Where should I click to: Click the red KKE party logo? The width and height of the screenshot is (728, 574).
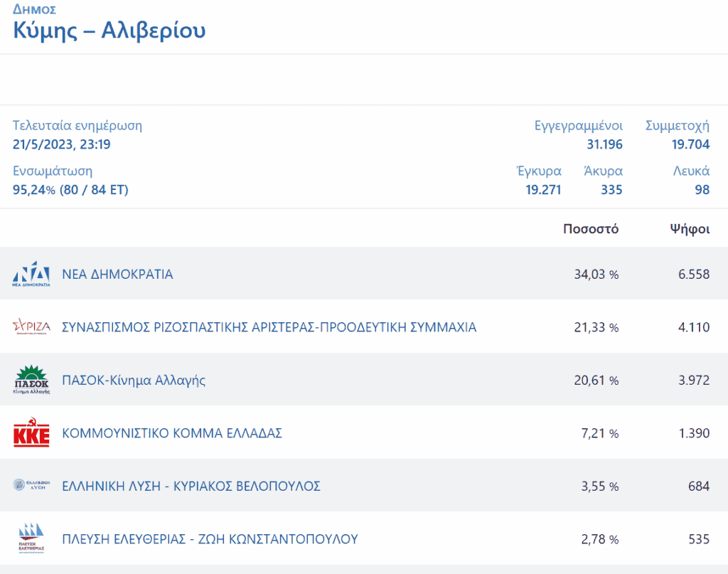31,433
